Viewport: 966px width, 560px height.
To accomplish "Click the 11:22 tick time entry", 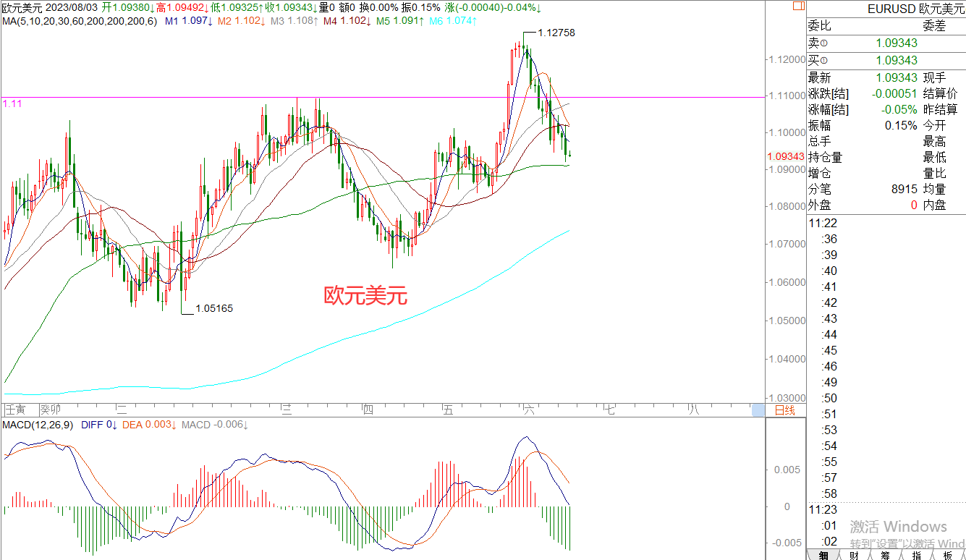I will 823,223.
